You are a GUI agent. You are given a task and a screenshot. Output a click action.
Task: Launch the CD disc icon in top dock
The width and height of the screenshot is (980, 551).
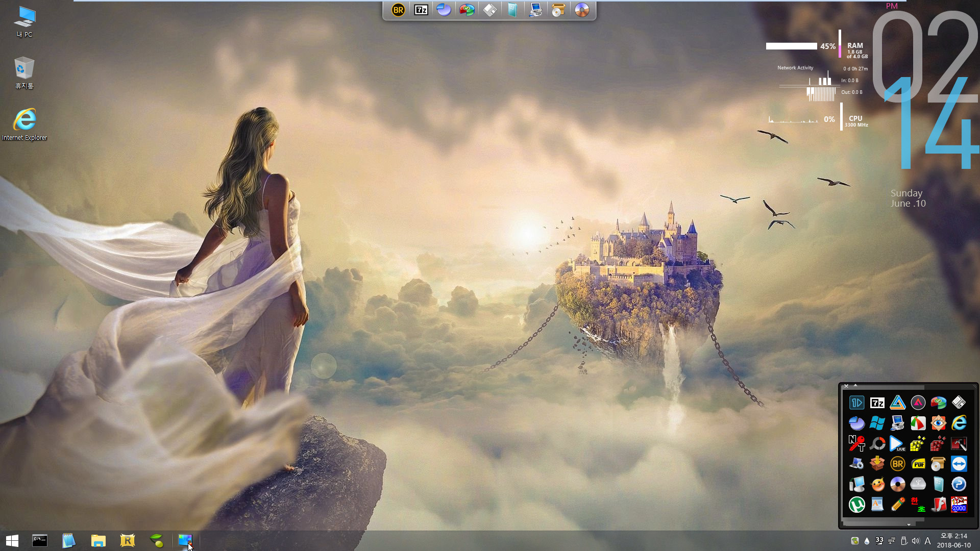(582, 10)
